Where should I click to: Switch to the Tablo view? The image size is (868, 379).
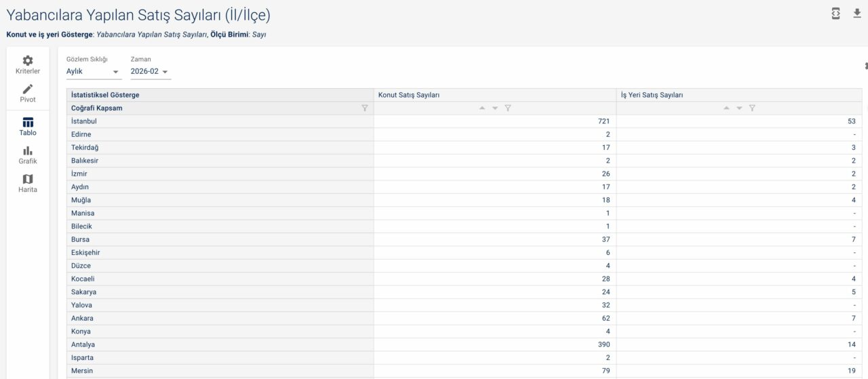pos(28,126)
